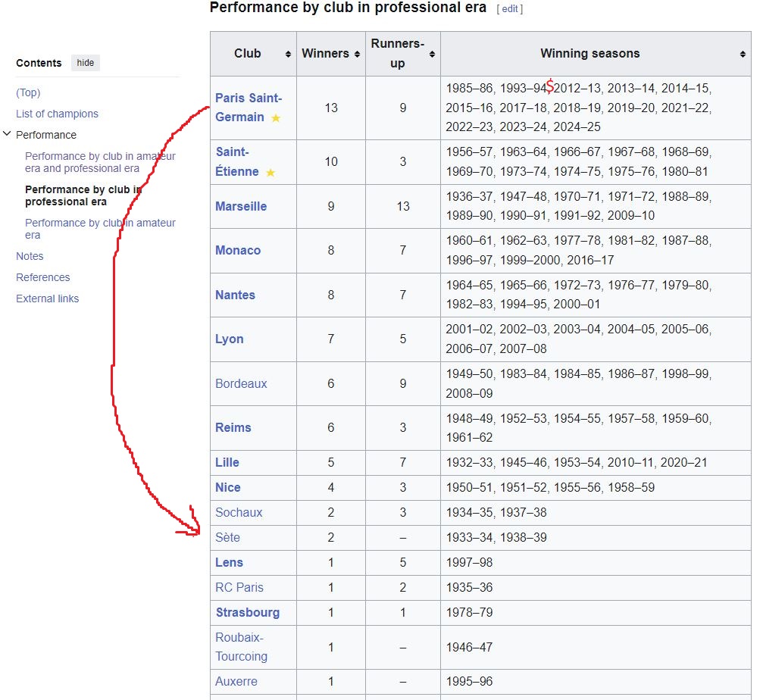Open the Auxerre club page
The height and width of the screenshot is (700, 763).
(x=236, y=682)
